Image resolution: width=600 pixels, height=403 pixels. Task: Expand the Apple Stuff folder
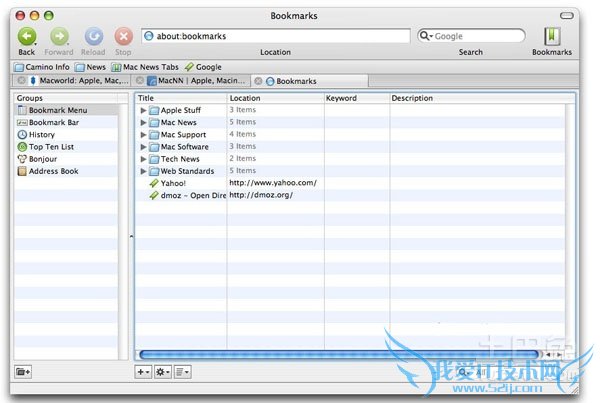(x=143, y=110)
